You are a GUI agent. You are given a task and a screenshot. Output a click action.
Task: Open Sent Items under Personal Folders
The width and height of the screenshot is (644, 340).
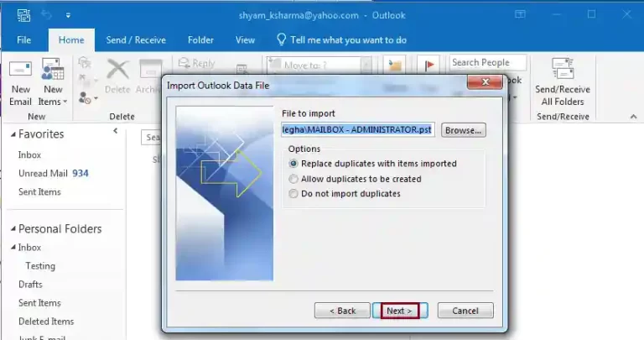click(x=39, y=302)
